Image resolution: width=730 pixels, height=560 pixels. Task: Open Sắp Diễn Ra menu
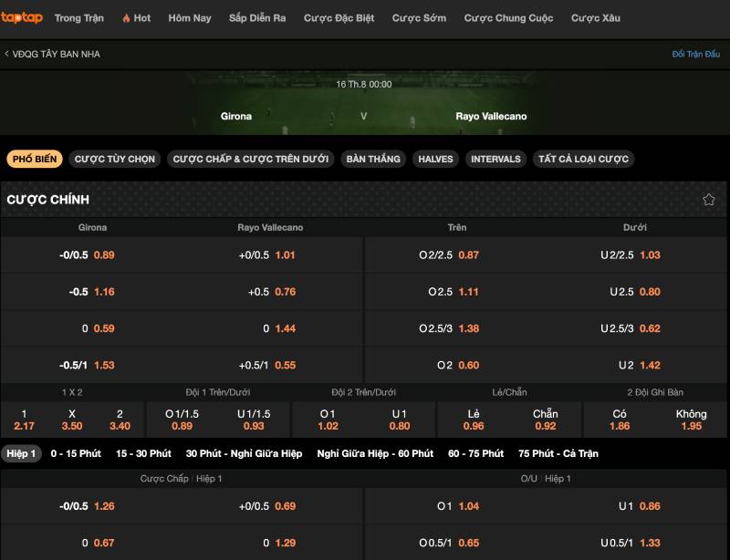[257, 18]
